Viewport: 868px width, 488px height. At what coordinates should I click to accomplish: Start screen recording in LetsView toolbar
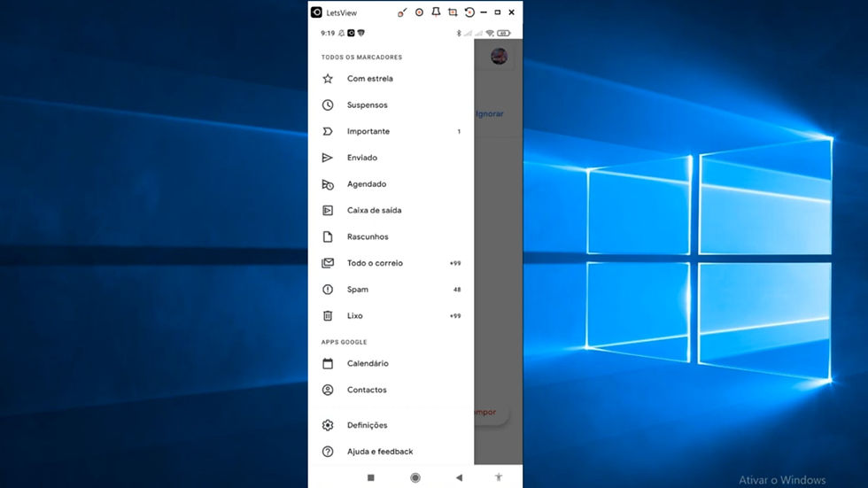point(419,12)
